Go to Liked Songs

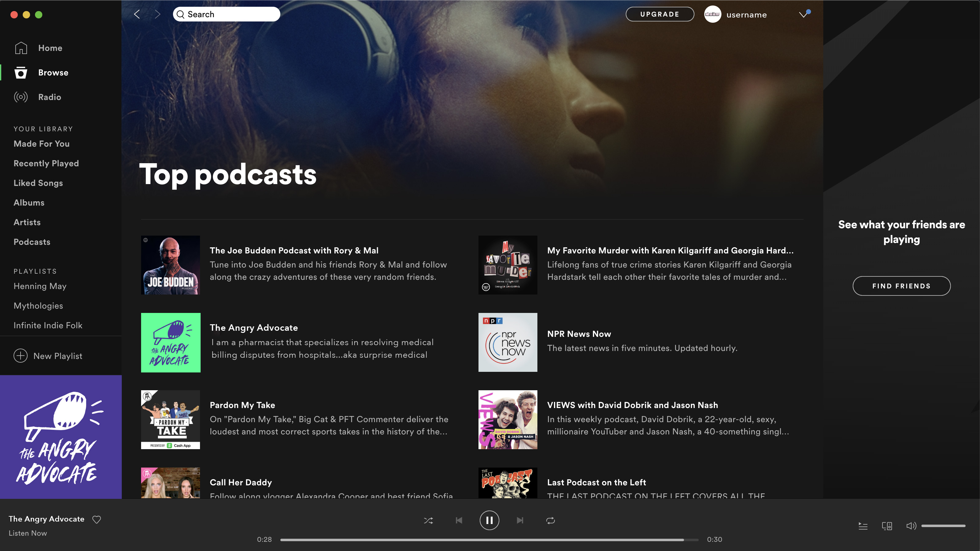tap(38, 183)
